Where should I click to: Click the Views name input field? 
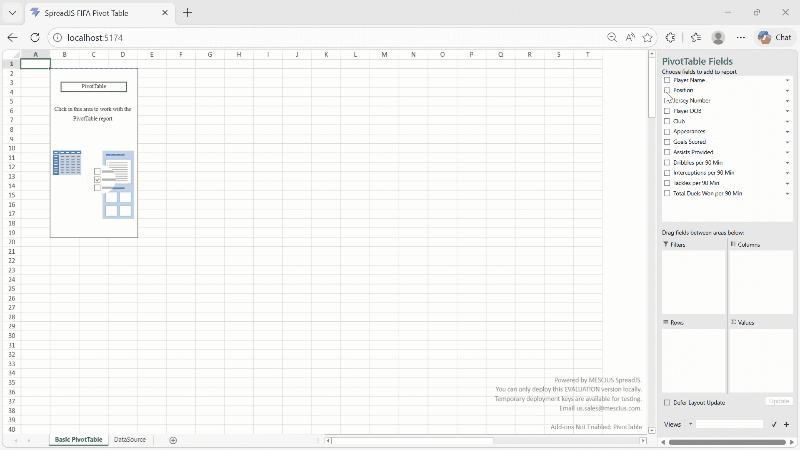(x=729, y=424)
